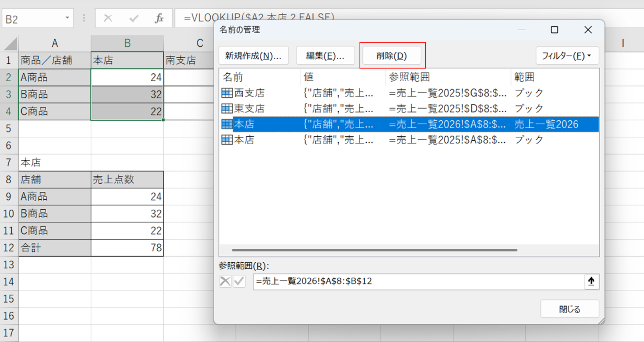644x342 pixels.
Task: Click the Insert Function fx icon
Action: point(159,18)
